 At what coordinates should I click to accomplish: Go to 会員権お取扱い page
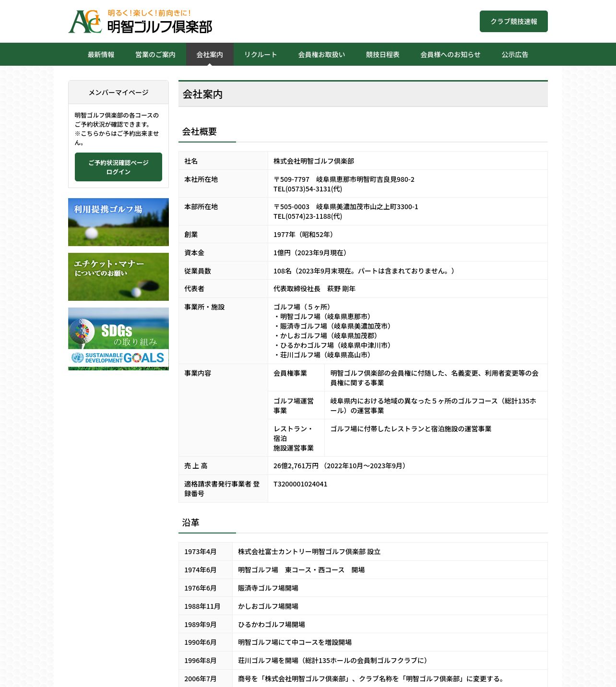[321, 54]
